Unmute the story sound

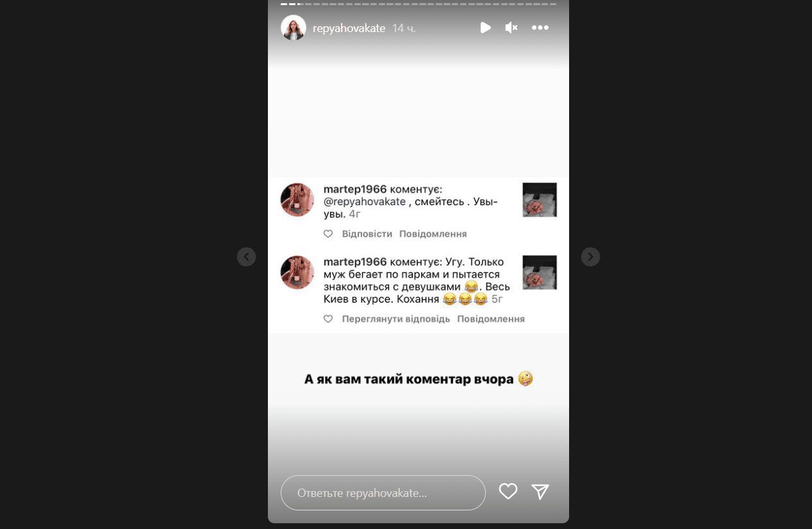click(511, 28)
